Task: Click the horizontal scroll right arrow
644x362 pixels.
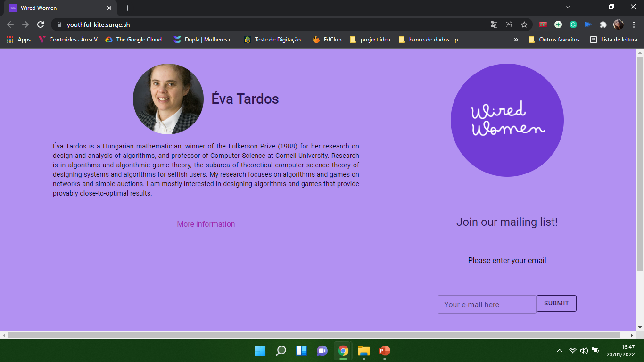Action: [633, 335]
